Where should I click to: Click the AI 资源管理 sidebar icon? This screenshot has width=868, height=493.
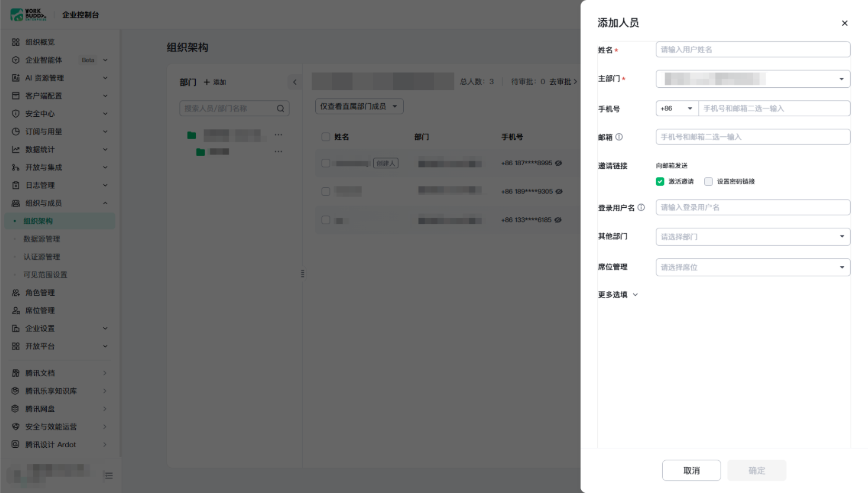[x=16, y=78]
